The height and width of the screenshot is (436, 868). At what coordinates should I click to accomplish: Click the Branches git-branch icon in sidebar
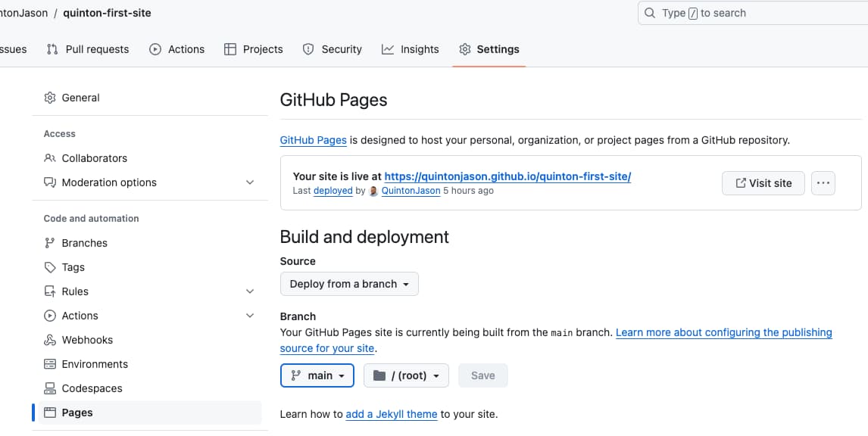point(50,243)
